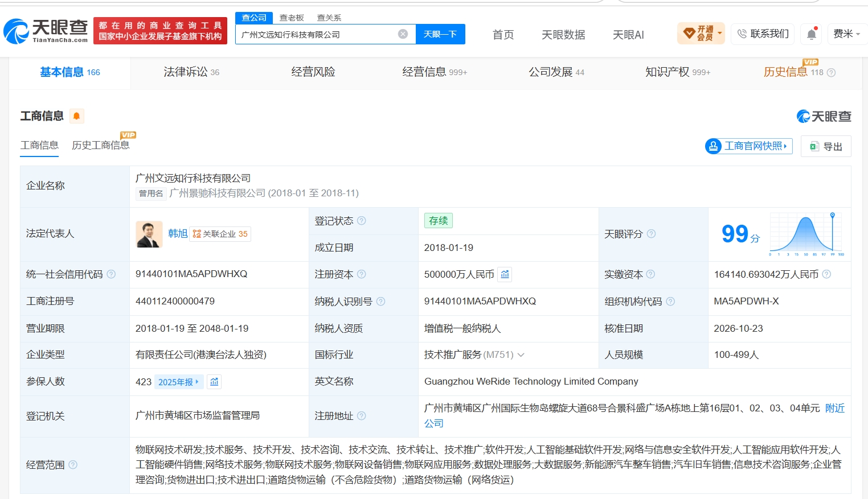Screen dimensions: 868x499
Task: Click the info icon after 164140.693042万人民币
Action: pyautogui.click(x=826, y=274)
